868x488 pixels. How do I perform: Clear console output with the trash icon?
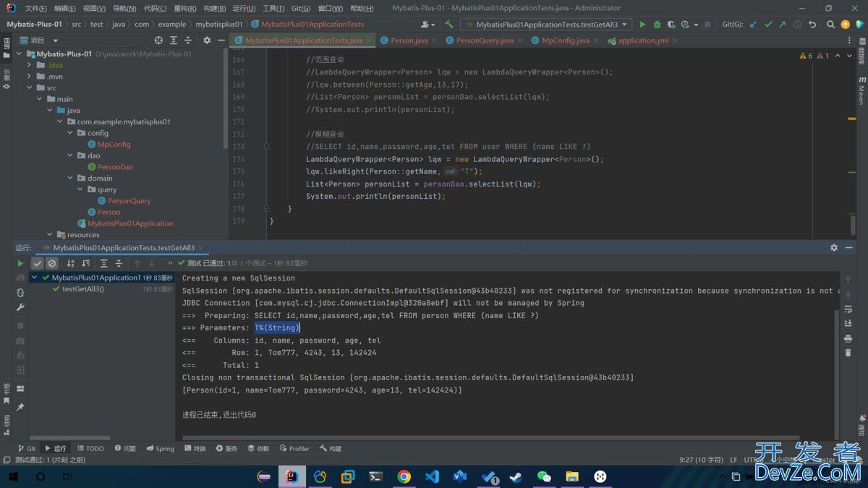pyautogui.click(x=848, y=352)
